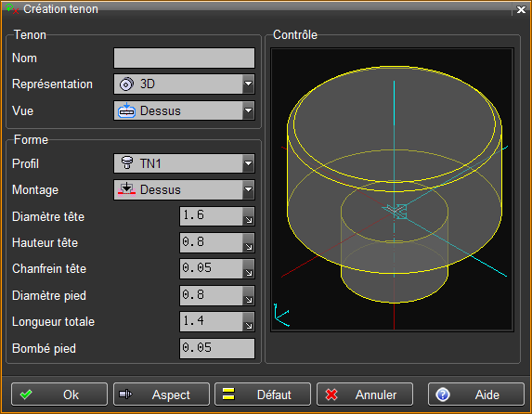This screenshot has height=414, width=532.
Task: Click the Montage Dessus mounting icon
Action: 126,189
